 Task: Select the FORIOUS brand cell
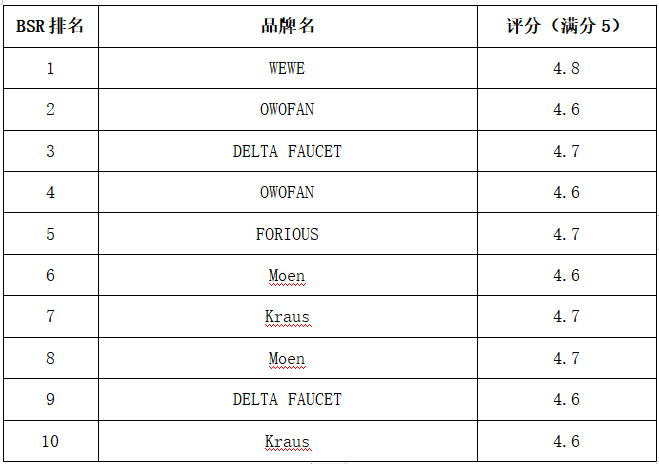(x=287, y=234)
